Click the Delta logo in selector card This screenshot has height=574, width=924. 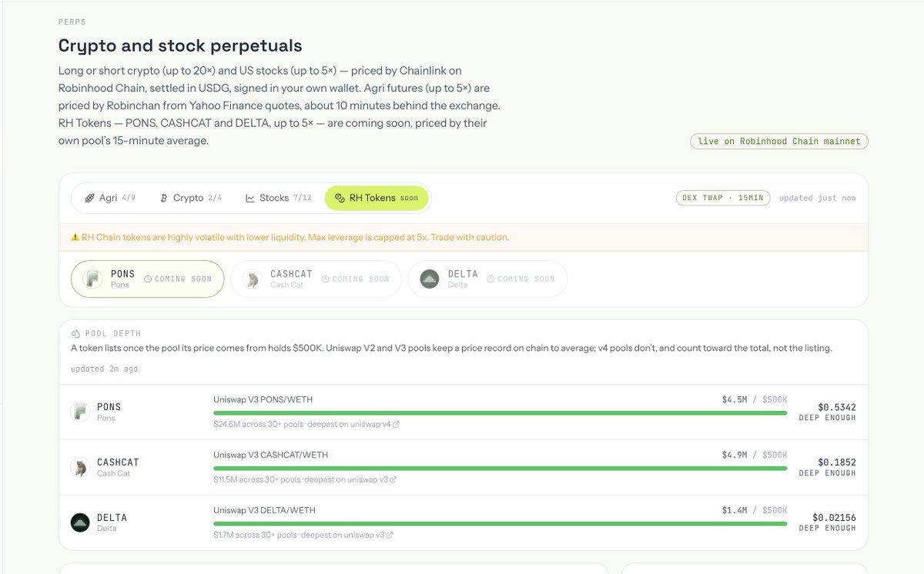(x=430, y=279)
